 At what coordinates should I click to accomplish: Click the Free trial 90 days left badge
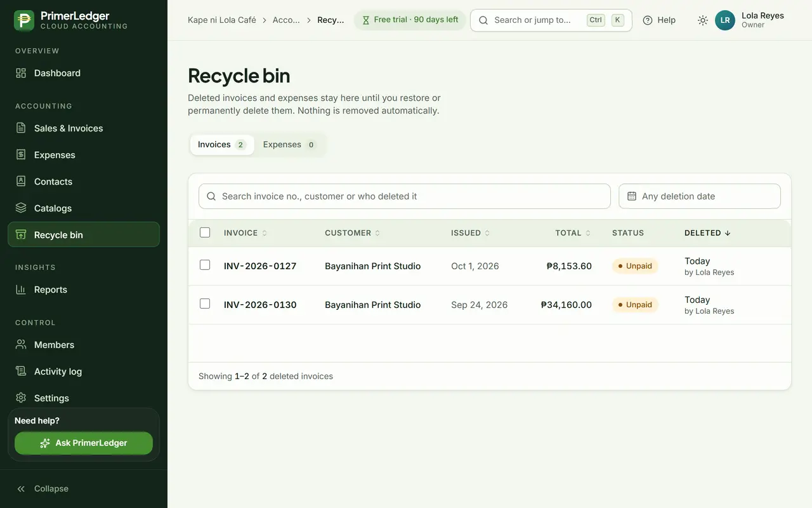410,20
